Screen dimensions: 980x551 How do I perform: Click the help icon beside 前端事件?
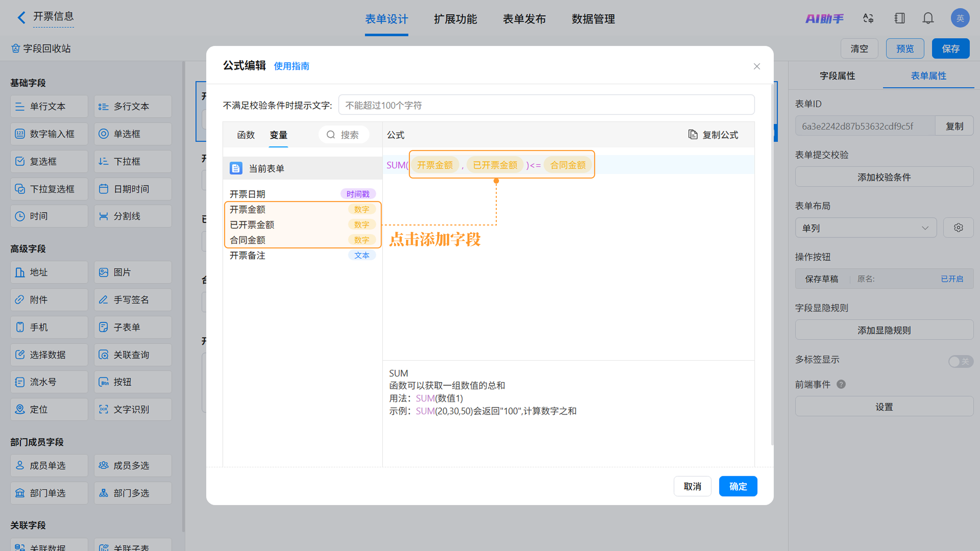[841, 384]
